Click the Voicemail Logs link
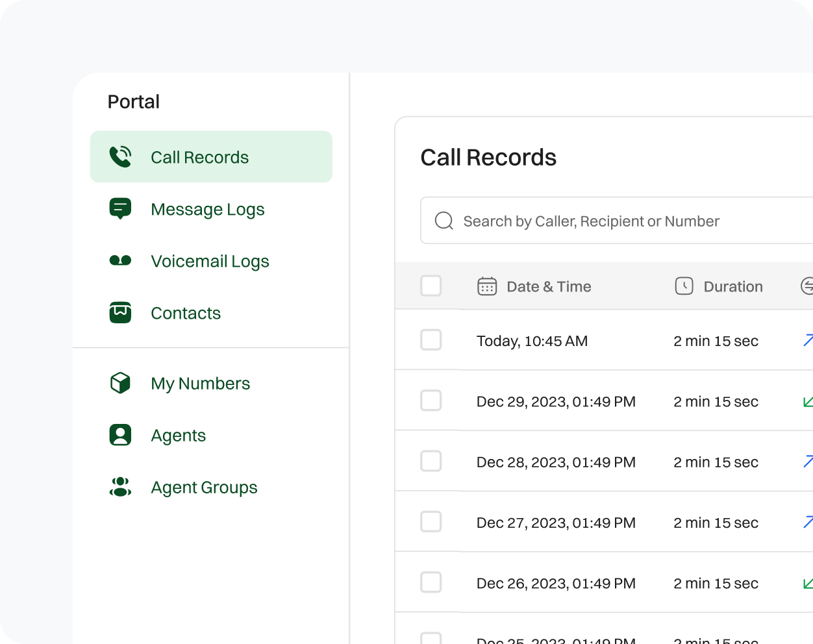Viewport: 813px width, 644px height. (x=210, y=260)
